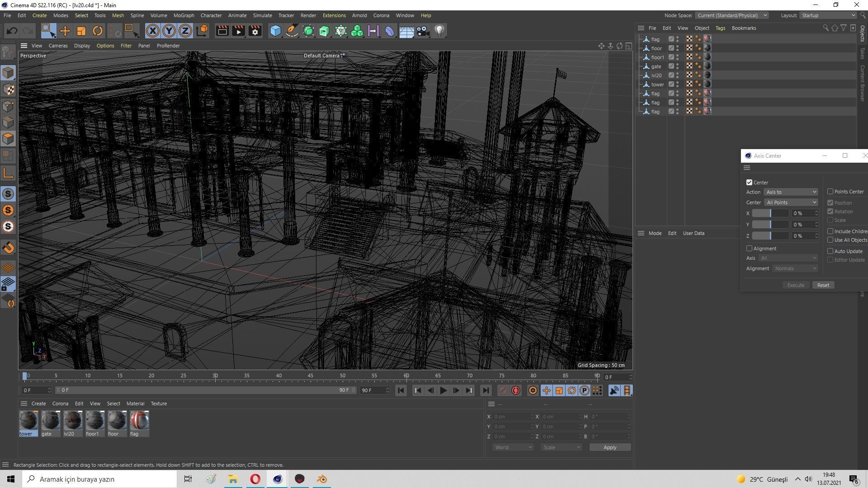The width and height of the screenshot is (868, 488).
Task: Adjust the Z axis slider
Action: pos(770,236)
